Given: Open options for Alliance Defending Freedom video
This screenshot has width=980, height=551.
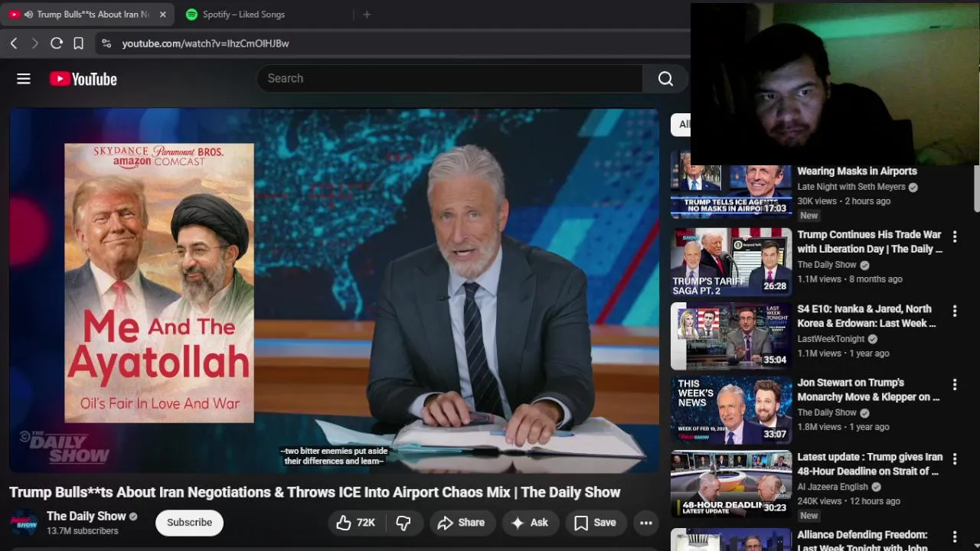Looking at the screenshot, I should [955, 536].
